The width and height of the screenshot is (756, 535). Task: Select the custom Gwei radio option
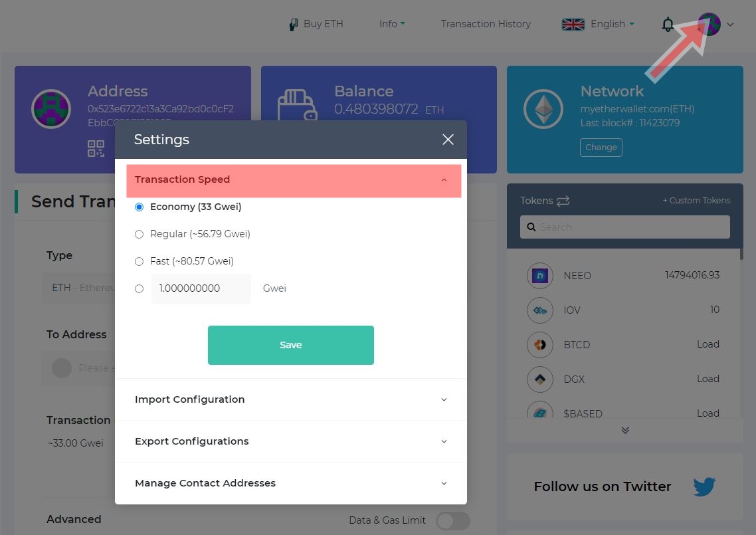[x=140, y=288]
